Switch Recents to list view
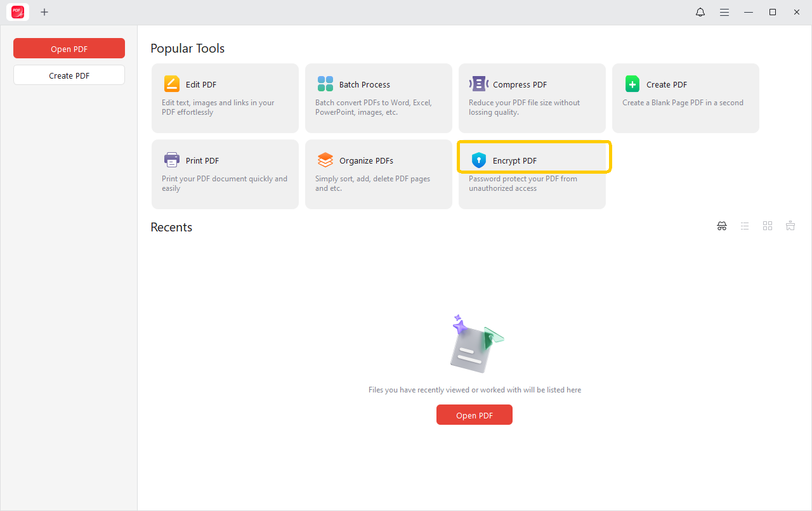 coord(745,226)
